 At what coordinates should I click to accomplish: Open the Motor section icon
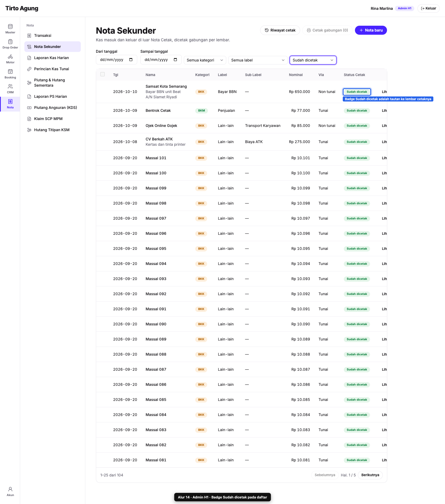(10, 56)
